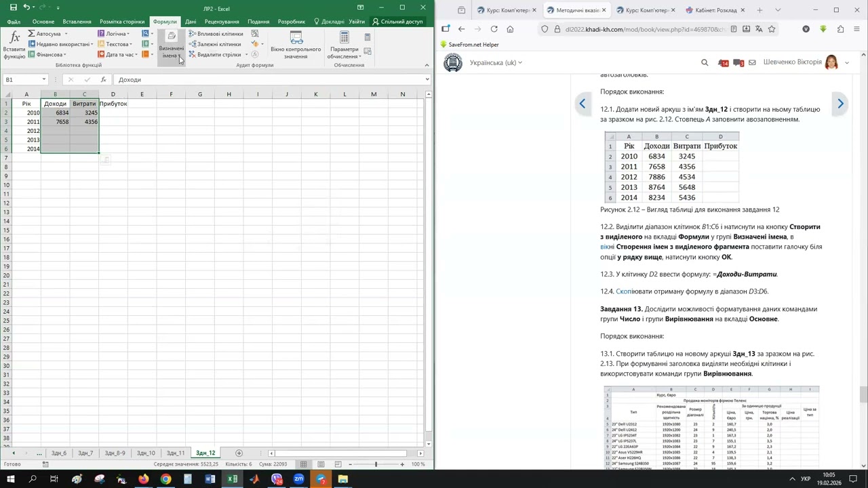Switch to Page Layout view in status bar
Image resolution: width=868 pixels, height=488 pixels.
coord(320,464)
